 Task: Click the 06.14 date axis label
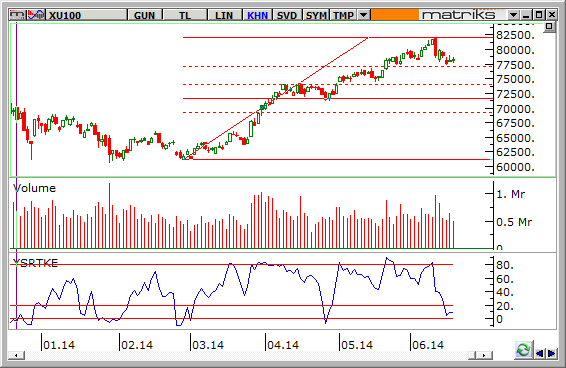428,345
